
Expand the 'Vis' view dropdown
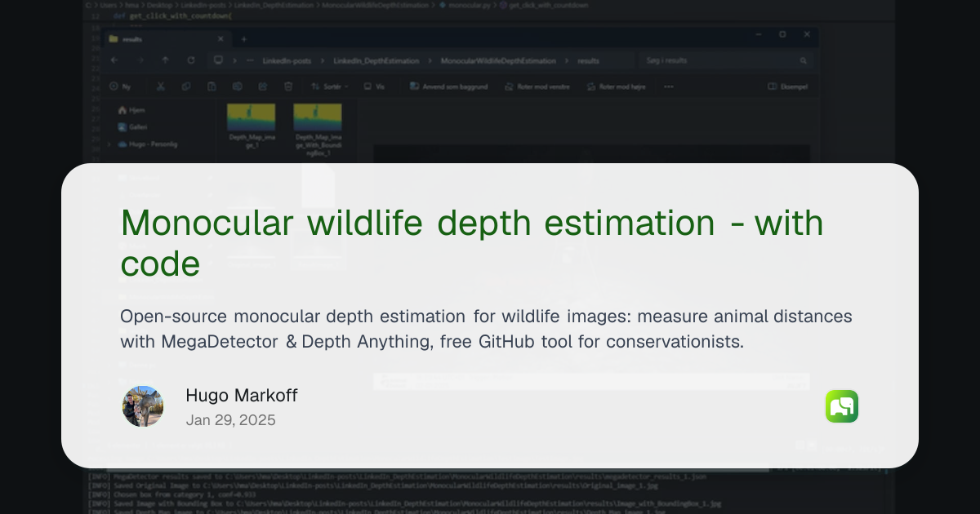pos(375,86)
